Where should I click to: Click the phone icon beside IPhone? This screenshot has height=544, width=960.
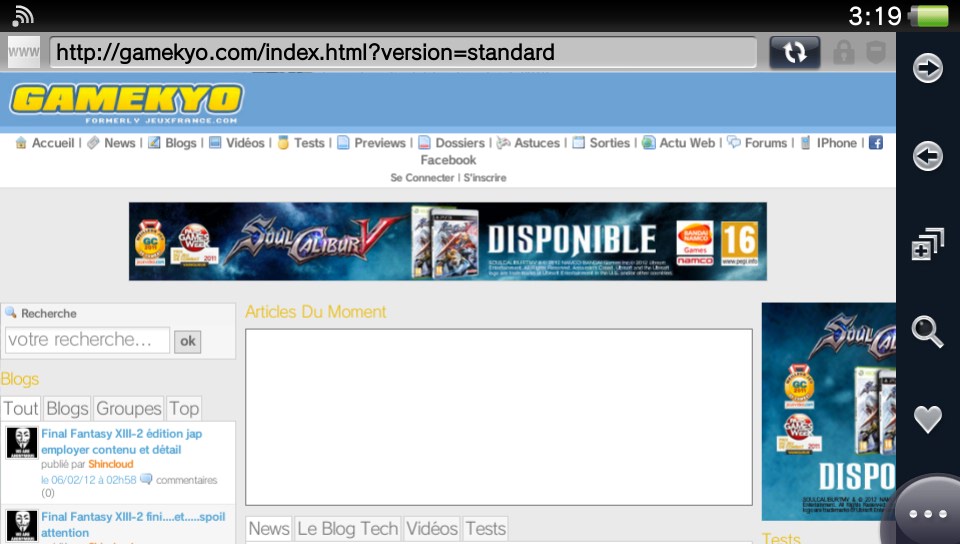[x=806, y=143]
